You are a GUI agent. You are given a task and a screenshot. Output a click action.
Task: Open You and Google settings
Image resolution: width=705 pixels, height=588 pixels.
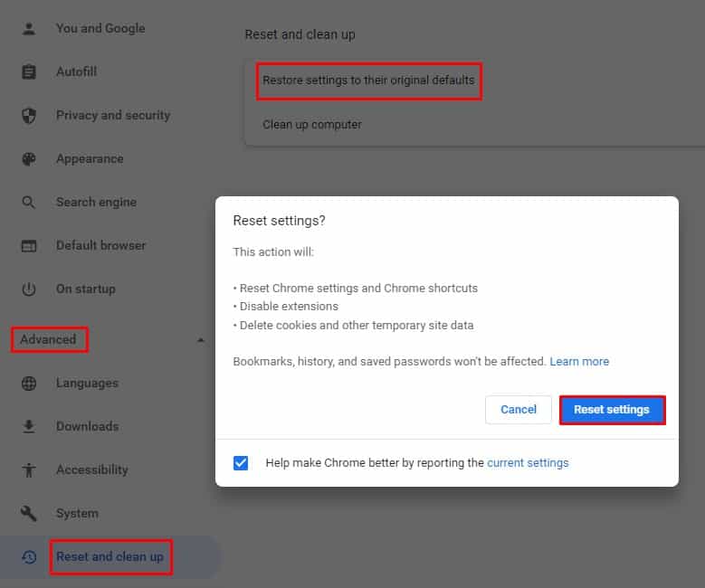[x=100, y=28]
